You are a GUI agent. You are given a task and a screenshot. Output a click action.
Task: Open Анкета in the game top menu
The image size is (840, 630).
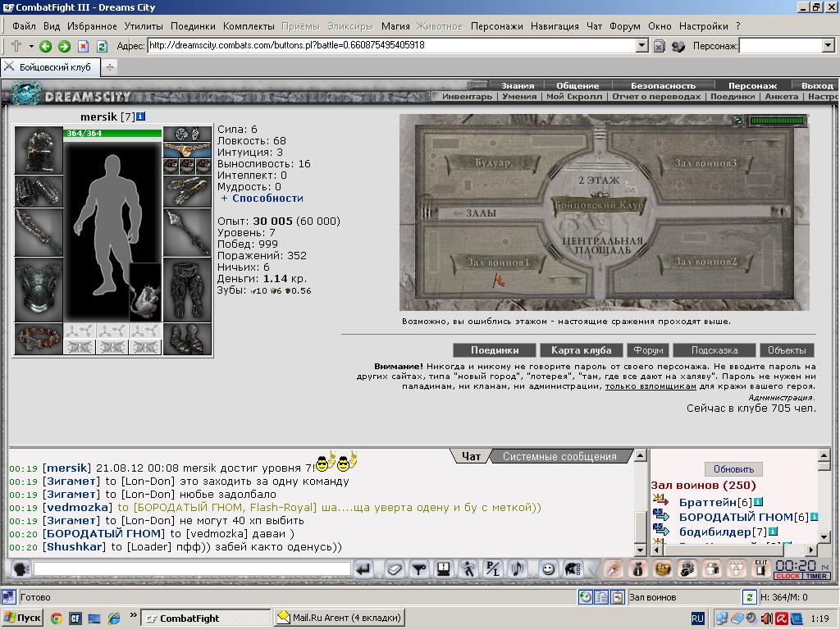point(781,97)
